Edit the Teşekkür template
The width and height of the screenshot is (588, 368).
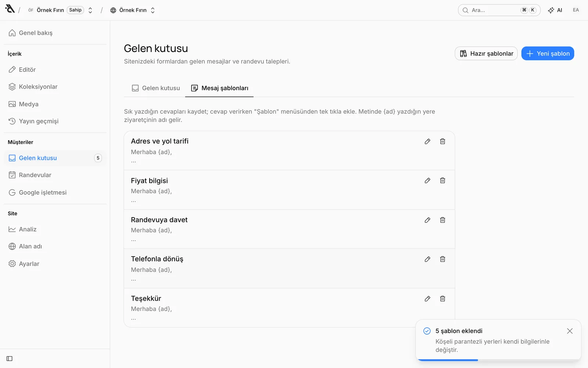tap(427, 299)
